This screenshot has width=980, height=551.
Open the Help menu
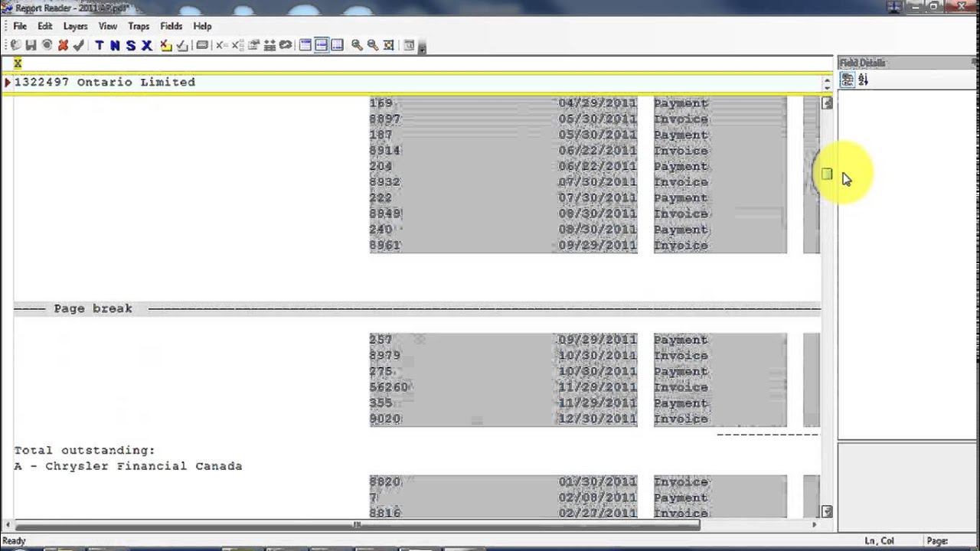202,26
